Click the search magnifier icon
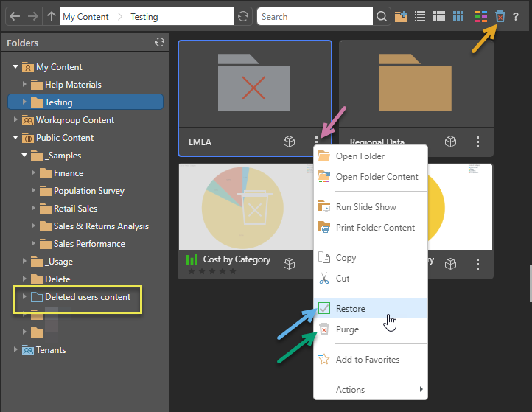The width and height of the screenshot is (532, 412). point(381,16)
